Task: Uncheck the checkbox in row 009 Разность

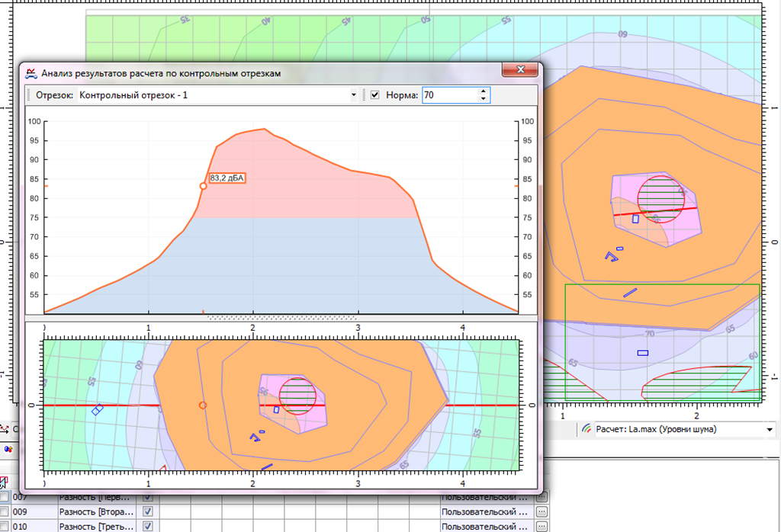Action: tap(148, 511)
